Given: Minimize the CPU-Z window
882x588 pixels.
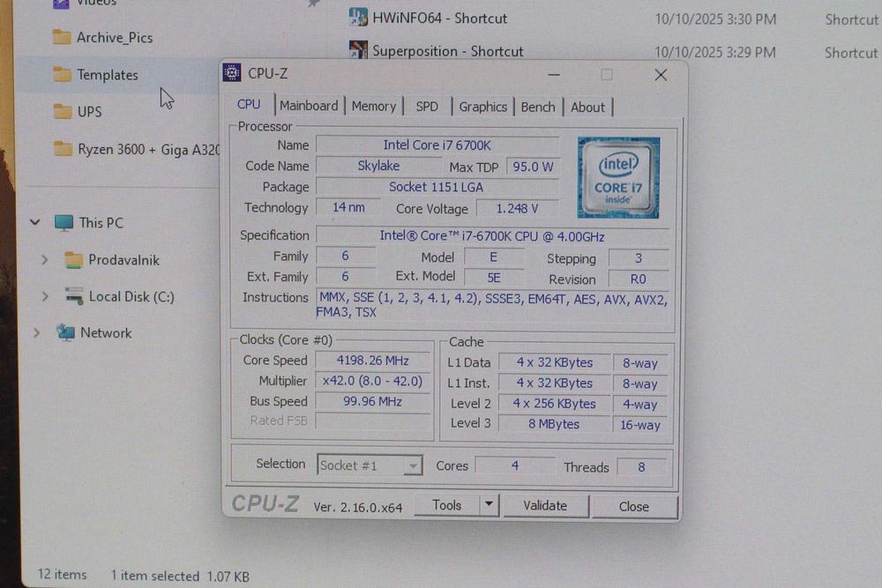Looking at the screenshot, I should pos(554,74).
